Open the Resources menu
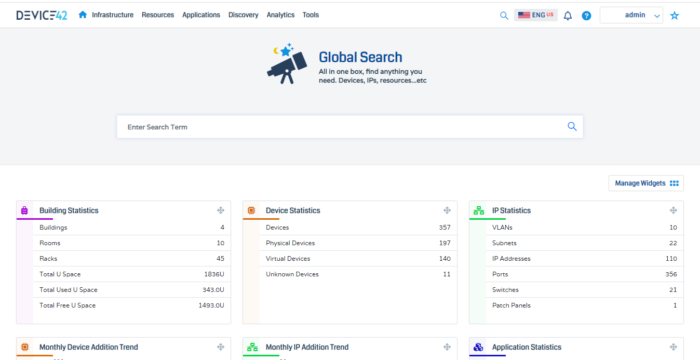Screen dimensions: 700x360 pos(158,15)
